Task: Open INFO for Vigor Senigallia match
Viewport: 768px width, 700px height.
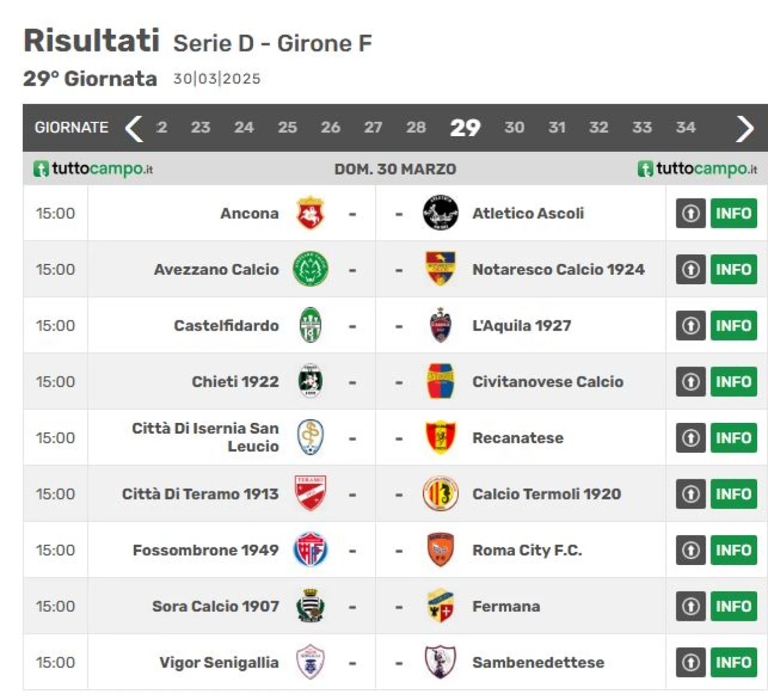Action: 733,662
